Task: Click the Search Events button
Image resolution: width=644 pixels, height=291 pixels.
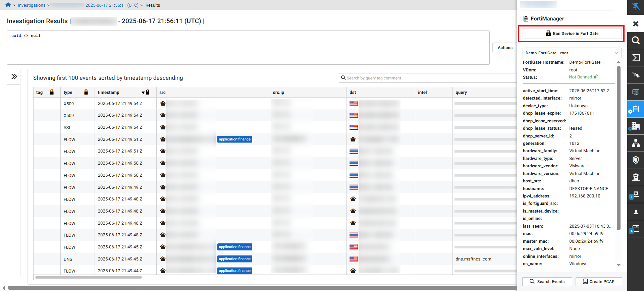Action: pyautogui.click(x=547, y=282)
